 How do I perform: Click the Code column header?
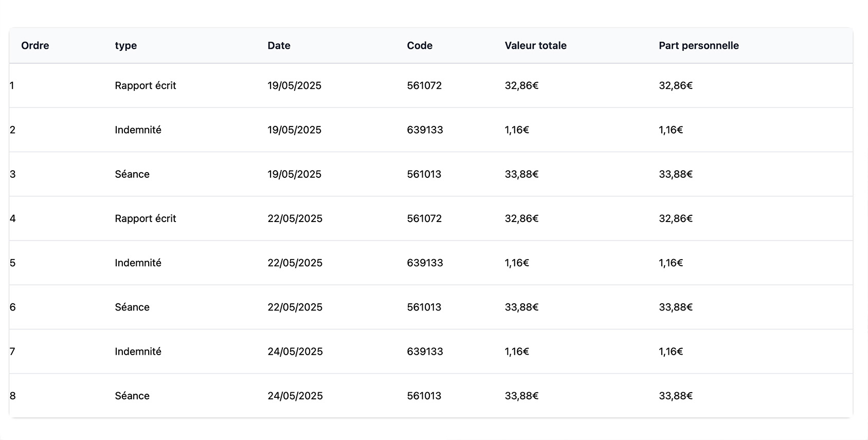tap(420, 46)
